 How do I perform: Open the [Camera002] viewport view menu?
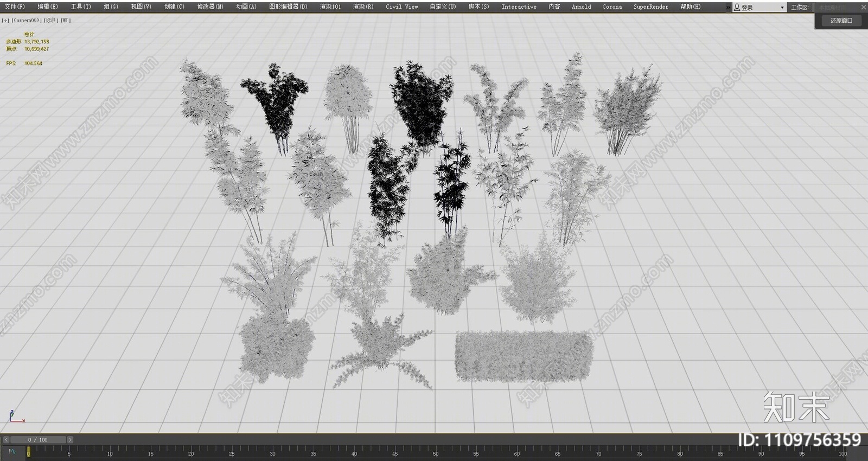point(27,21)
